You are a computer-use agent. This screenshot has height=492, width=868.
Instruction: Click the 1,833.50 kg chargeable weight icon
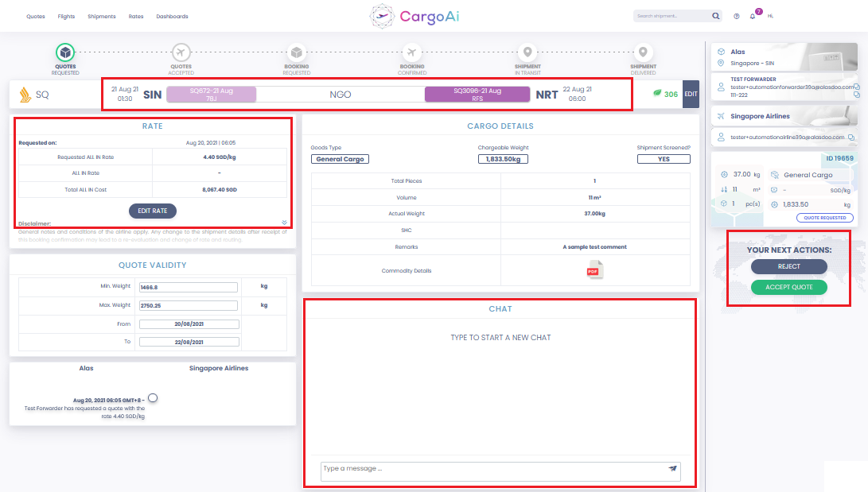[x=774, y=204]
